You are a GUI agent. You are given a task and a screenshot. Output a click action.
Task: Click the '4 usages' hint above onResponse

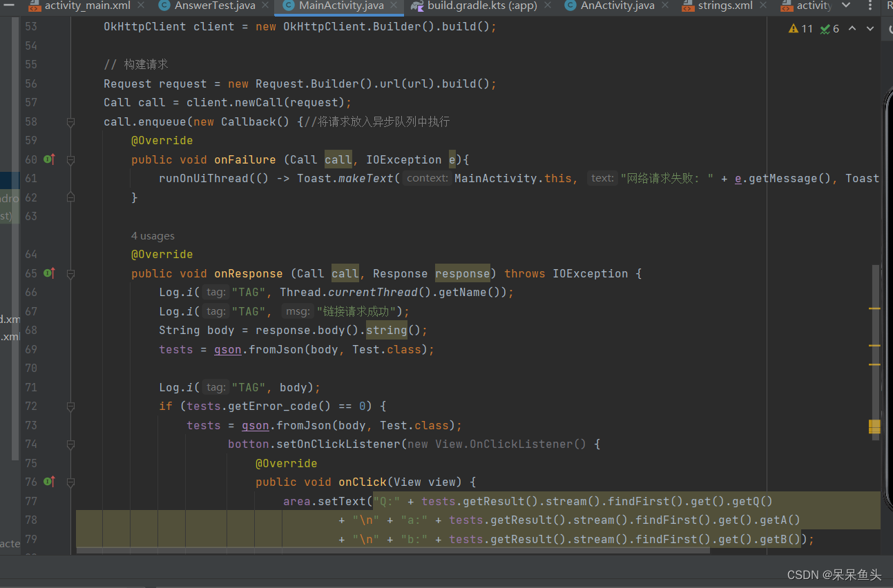pyautogui.click(x=153, y=236)
